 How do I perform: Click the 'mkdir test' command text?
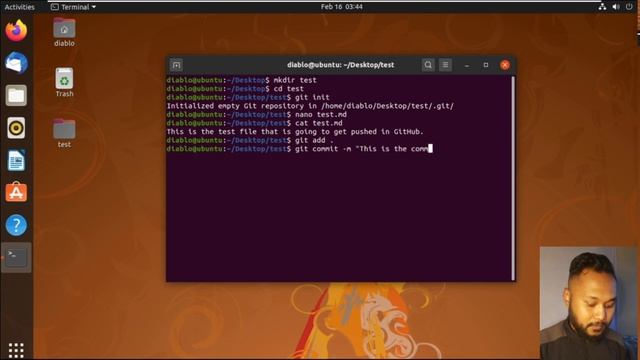pyautogui.click(x=295, y=80)
